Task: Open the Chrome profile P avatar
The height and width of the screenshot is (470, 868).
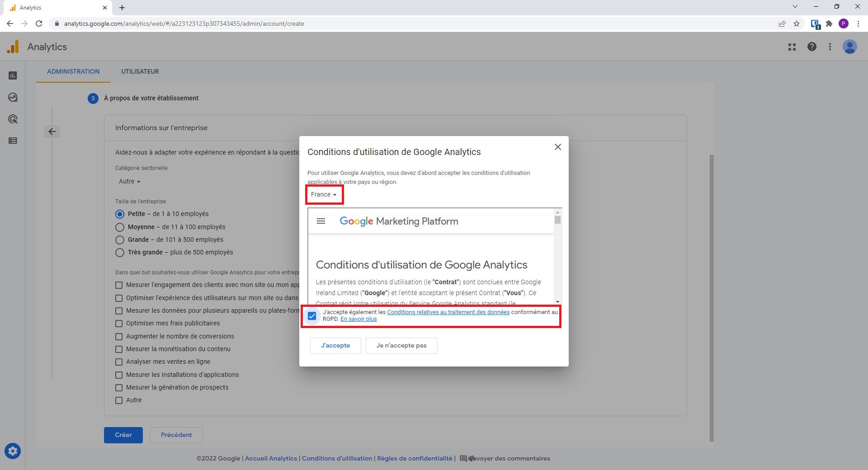Action: click(x=844, y=23)
